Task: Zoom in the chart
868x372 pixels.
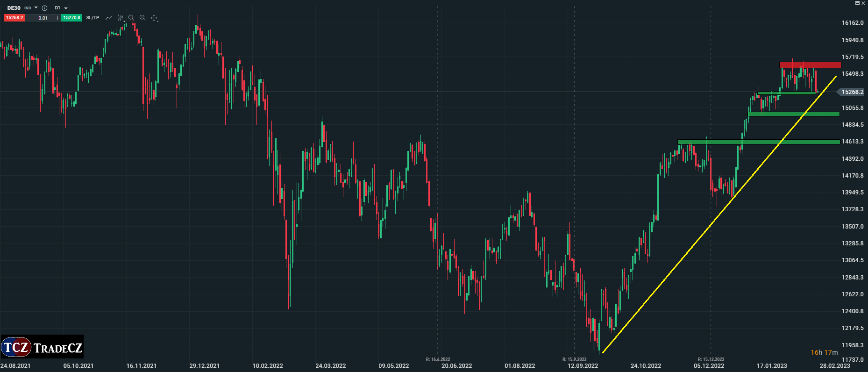Action: click(142, 18)
